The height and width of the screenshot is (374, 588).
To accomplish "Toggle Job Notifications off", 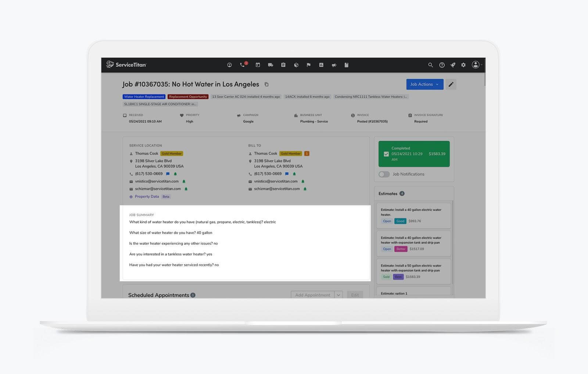I will [384, 174].
